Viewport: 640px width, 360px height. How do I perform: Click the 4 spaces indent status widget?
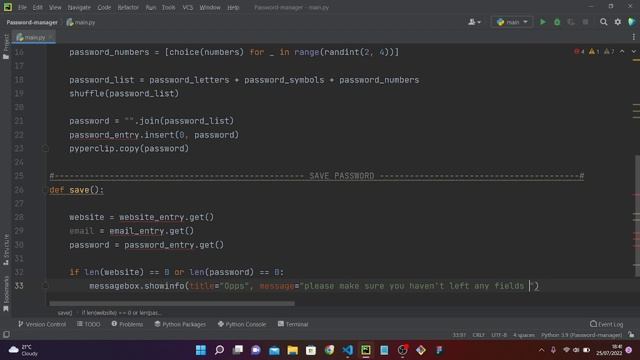pos(524,335)
